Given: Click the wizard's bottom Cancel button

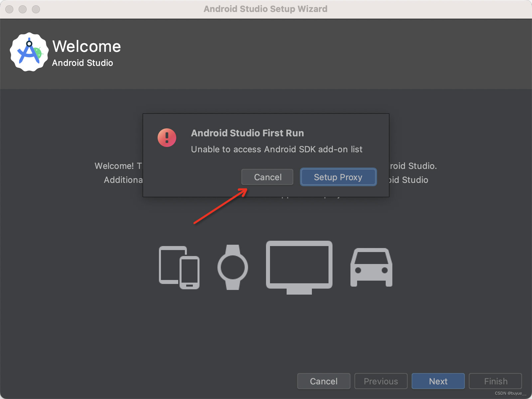Looking at the screenshot, I should pyautogui.click(x=324, y=381).
